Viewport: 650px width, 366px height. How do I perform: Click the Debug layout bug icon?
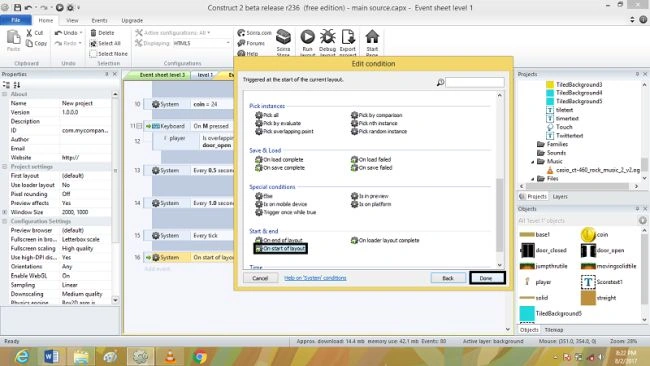(327, 37)
